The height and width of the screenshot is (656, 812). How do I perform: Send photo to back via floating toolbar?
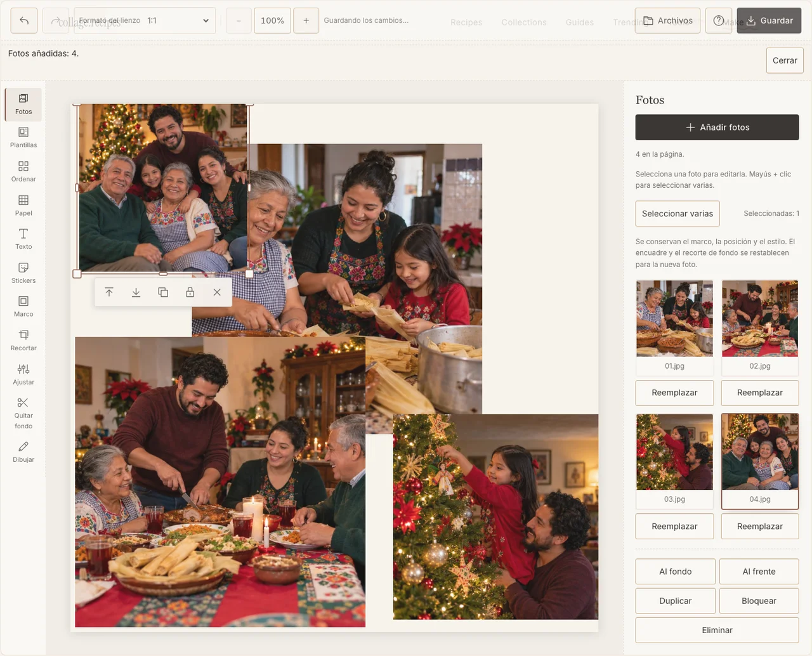tap(136, 292)
